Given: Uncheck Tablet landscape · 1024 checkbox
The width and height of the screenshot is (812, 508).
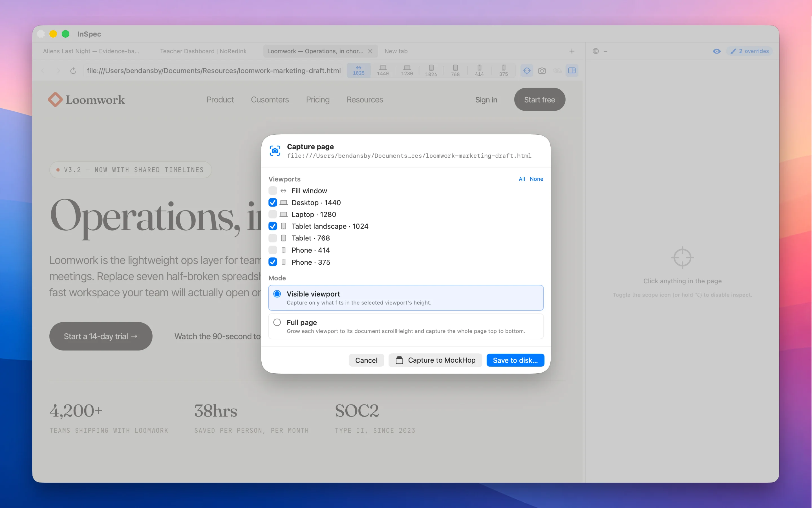Looking at the screenshot, I should 273,226.
